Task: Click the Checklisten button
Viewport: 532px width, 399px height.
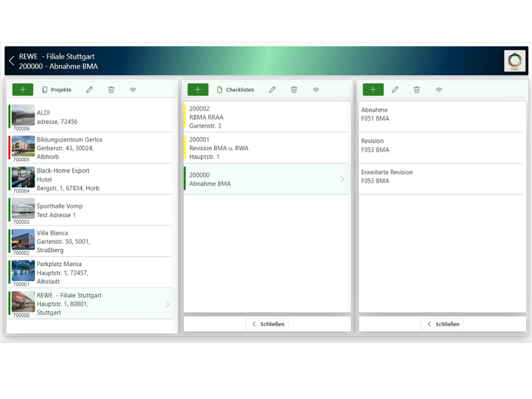Action: coord(236,89)
